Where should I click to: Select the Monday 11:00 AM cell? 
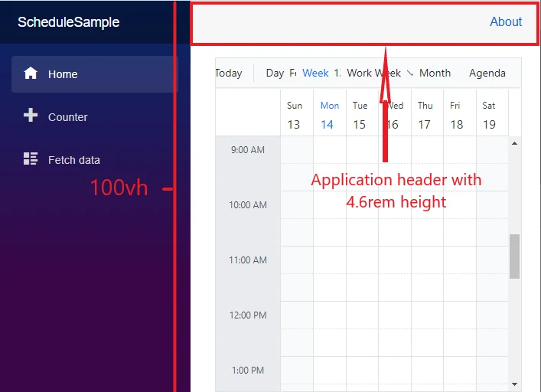pos(330,260)
